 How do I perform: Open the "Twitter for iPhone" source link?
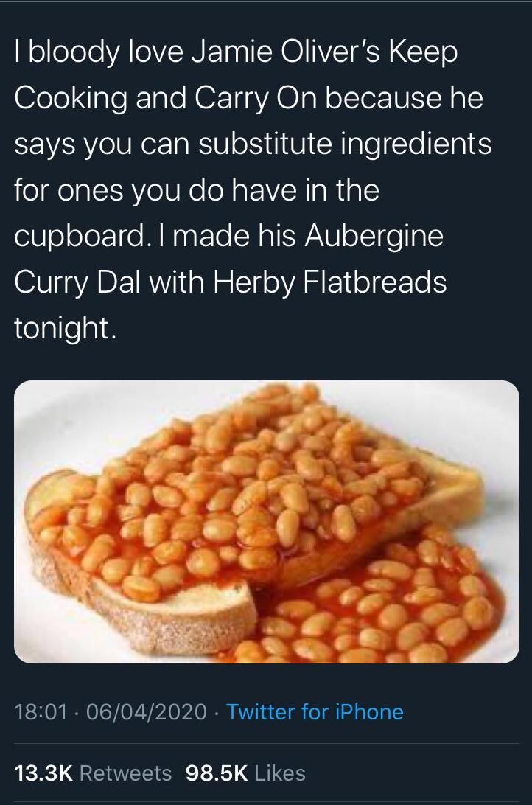click(315, 712)
